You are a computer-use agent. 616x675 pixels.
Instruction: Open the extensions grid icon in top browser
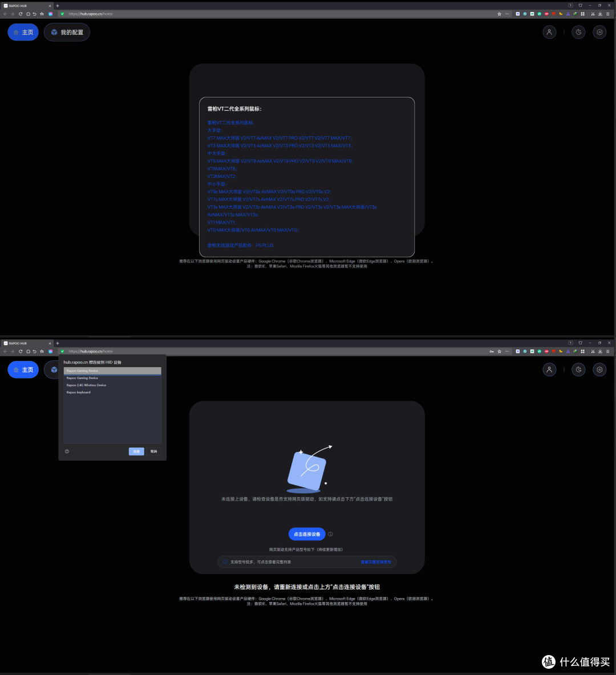[582, 14]
